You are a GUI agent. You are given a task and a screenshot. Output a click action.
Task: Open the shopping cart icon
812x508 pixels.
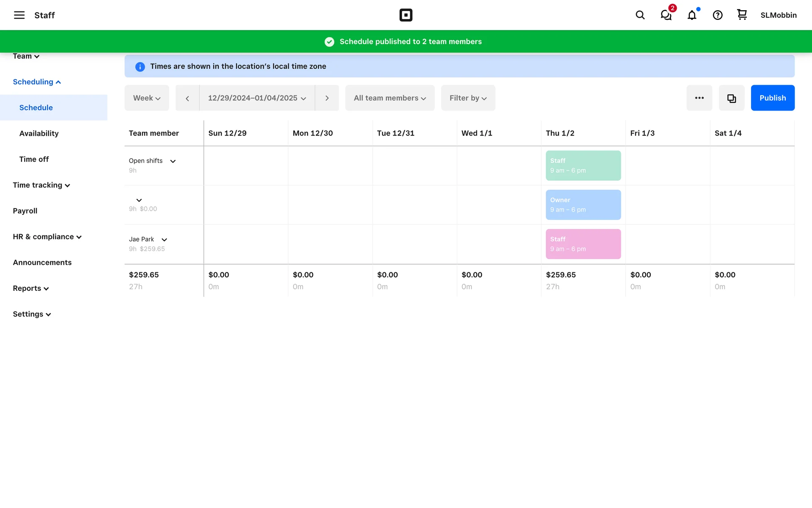[742, 15]
